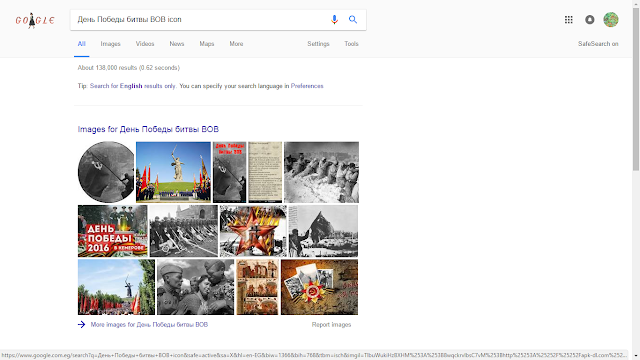Open parade soldiers lowering banners thumbnail
The image size is (640, 360).
click(184, 231)
